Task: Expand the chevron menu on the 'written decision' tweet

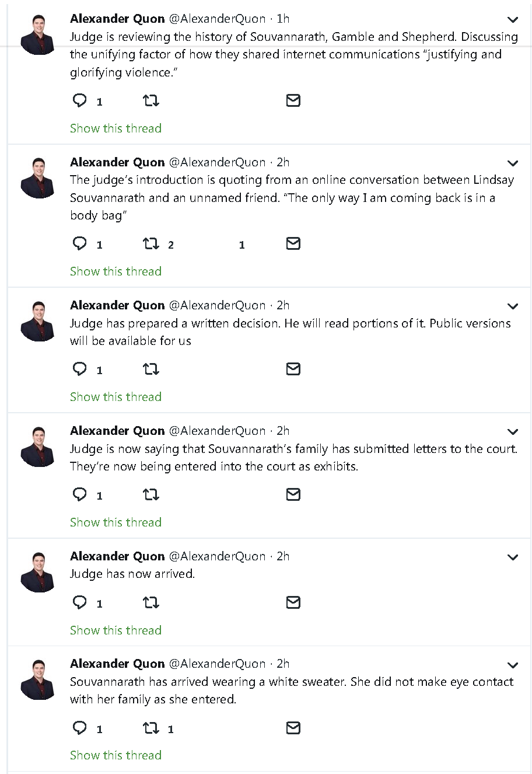Action: [513, 306]
